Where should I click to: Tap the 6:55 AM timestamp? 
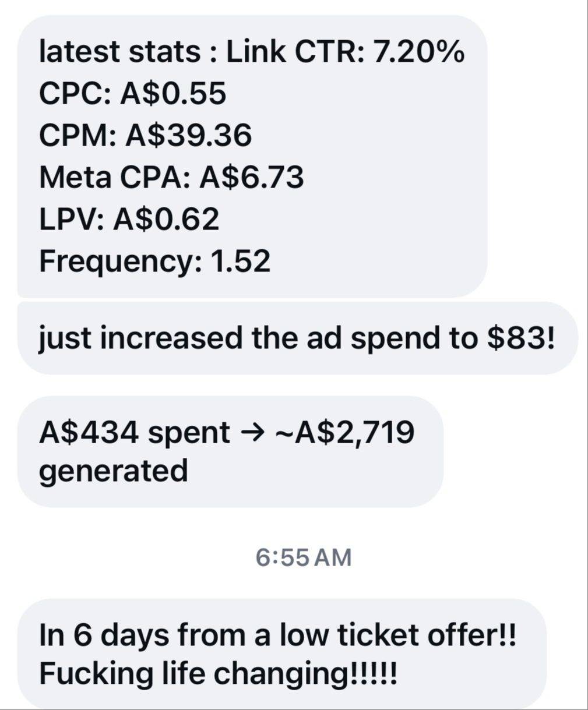(304, 557)
